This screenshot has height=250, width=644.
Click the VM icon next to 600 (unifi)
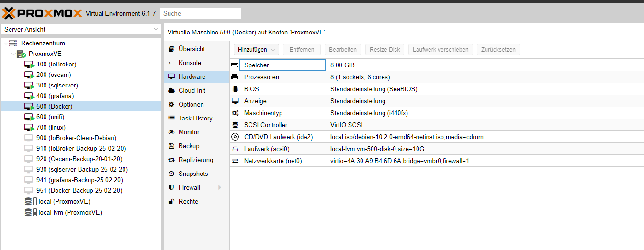[x=30, y=117]
